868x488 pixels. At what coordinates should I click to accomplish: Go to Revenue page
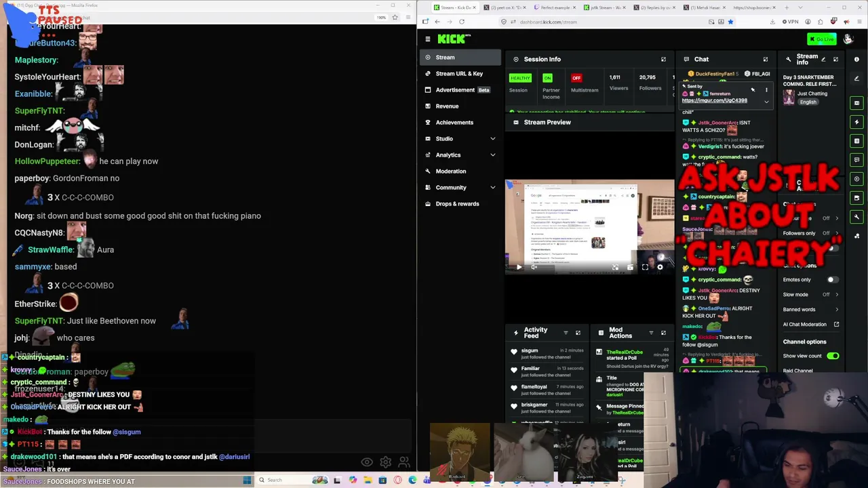(x=461, y=106)
